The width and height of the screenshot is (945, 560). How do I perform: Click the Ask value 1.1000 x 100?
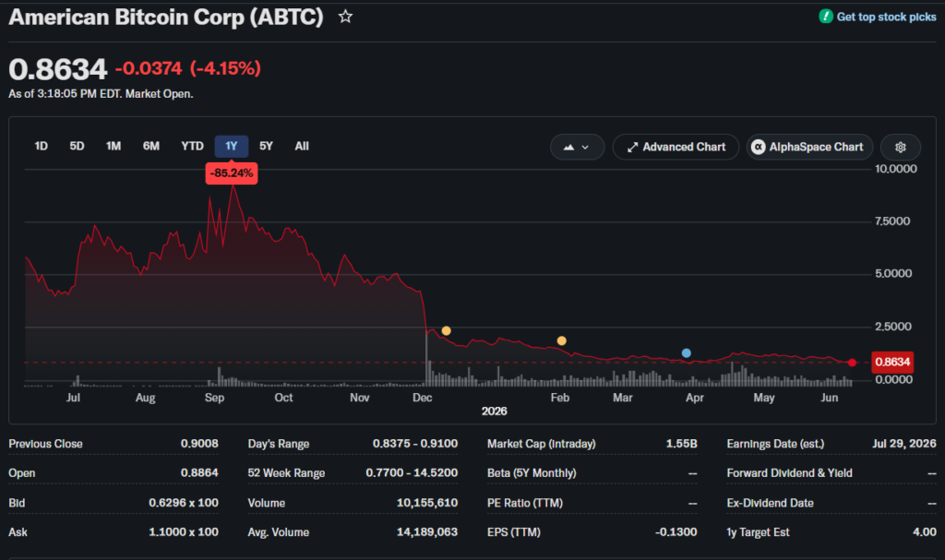coord(184,531)
